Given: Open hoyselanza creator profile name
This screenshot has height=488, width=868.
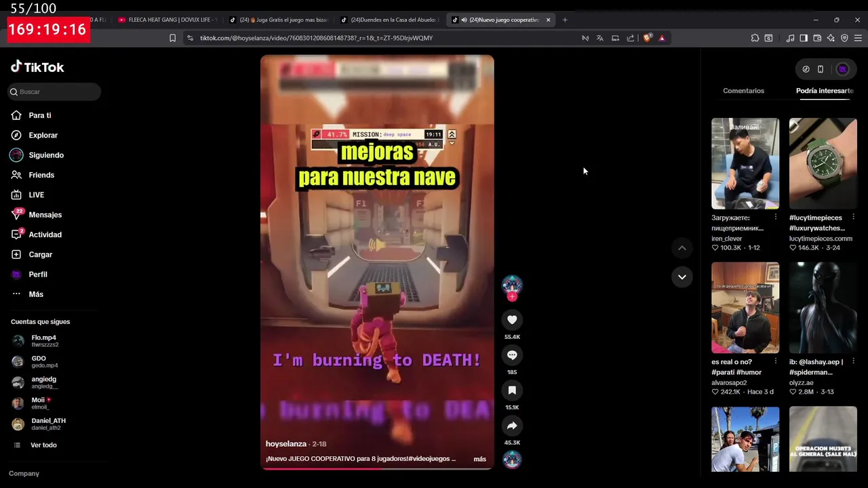Looking at the screenshot, I should 285,443.
